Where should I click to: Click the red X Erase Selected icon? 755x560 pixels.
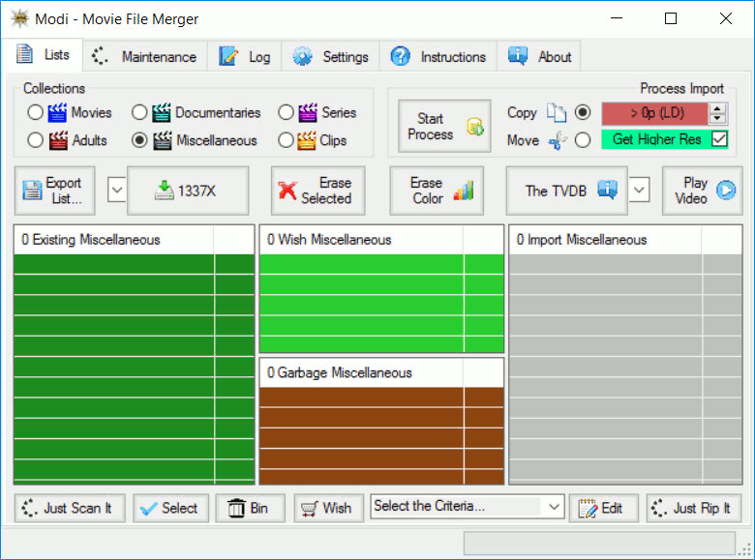(287, 191)
